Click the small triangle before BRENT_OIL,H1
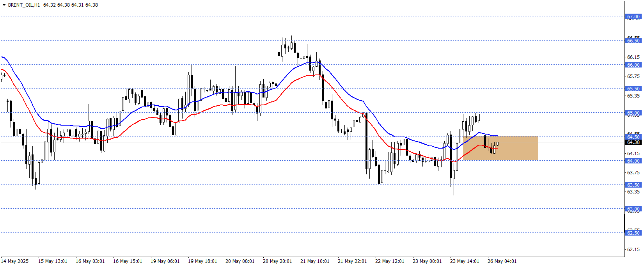644x266 pixels. [4, 5]
